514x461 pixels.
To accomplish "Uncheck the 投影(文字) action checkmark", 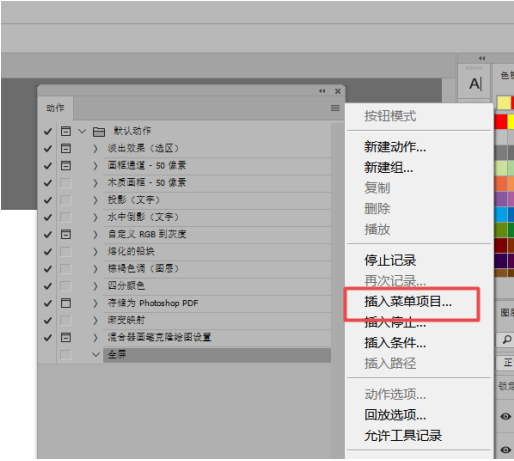I will (48, 200).
